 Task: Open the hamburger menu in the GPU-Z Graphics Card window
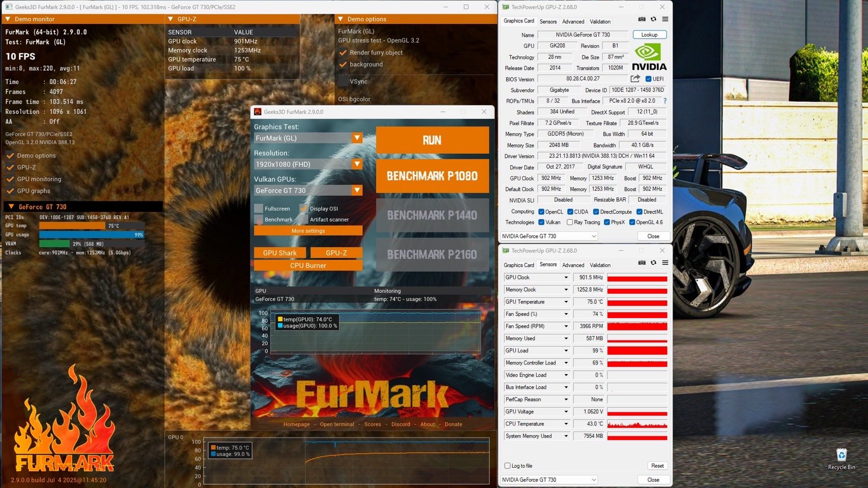665,19
